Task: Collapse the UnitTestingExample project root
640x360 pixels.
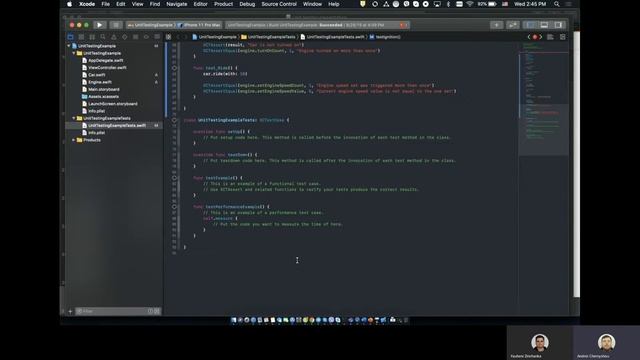Action: [x=69, y=46]
